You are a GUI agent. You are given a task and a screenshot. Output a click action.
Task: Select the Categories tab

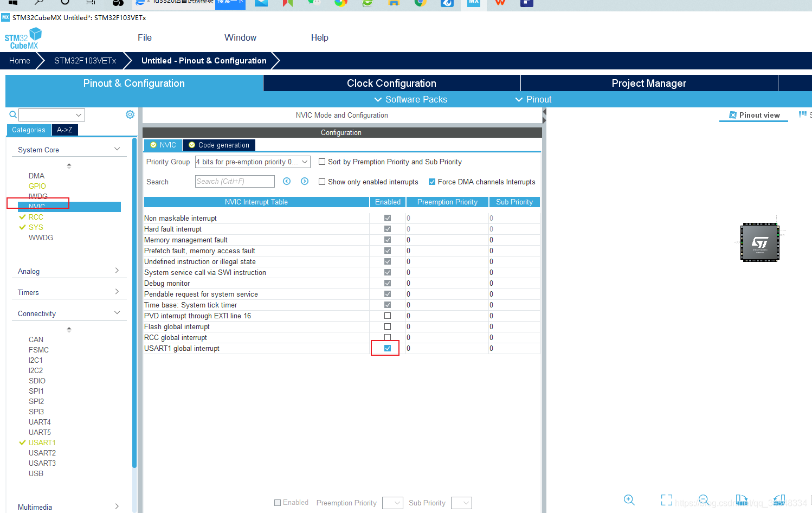[x=29, y=130]
